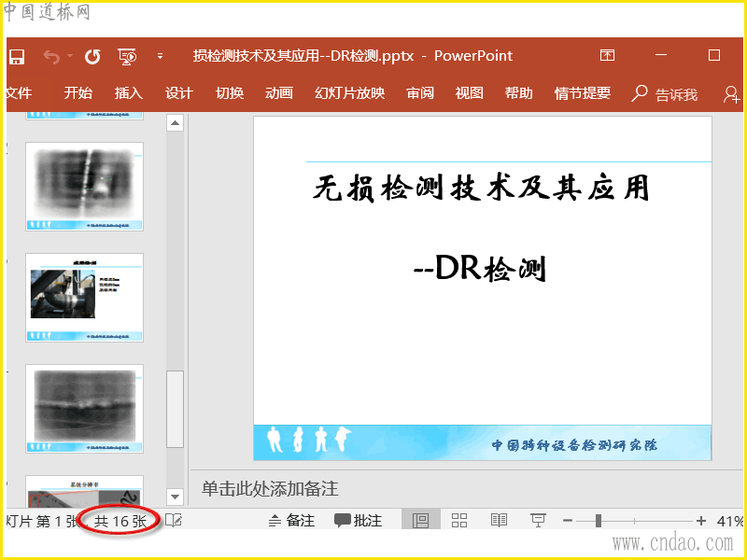This screenshot has width=747, height=560.
Task: Click the thumbnail pane scroll down arrow
Action: tap(175, 497)
